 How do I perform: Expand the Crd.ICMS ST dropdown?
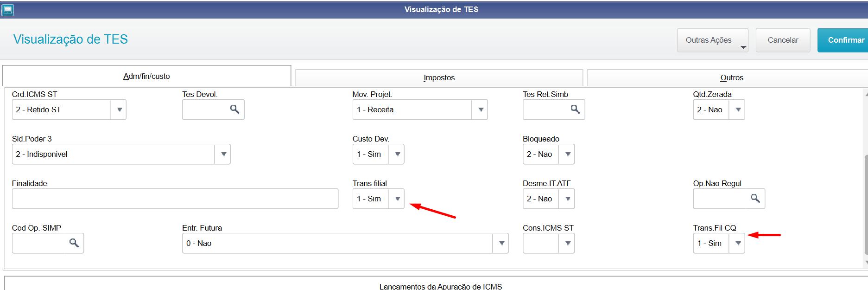pos(119,110)
